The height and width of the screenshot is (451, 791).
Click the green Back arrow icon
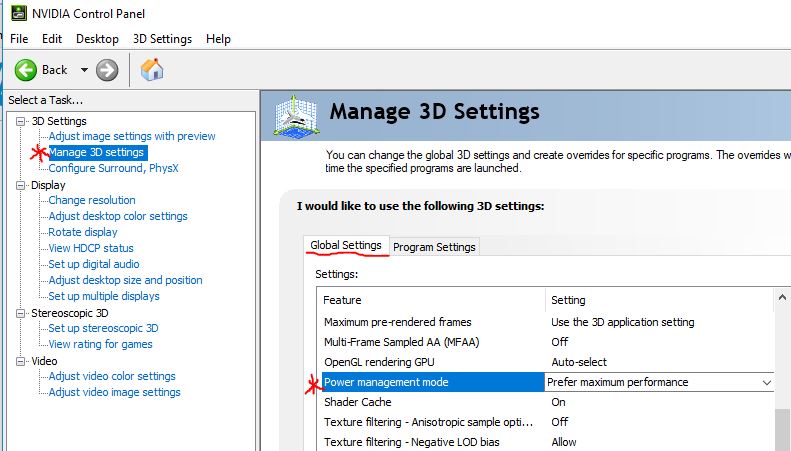tap(27, 70)
